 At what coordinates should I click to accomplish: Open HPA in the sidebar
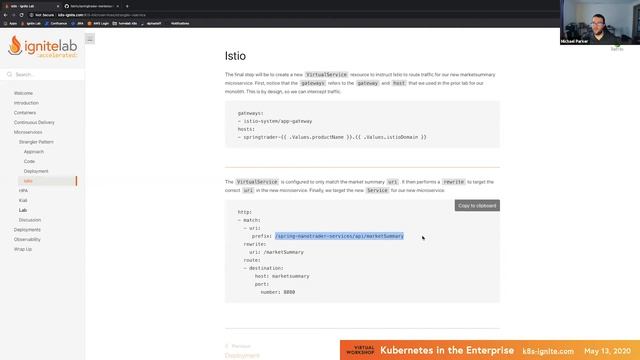[x=23, y=191]
